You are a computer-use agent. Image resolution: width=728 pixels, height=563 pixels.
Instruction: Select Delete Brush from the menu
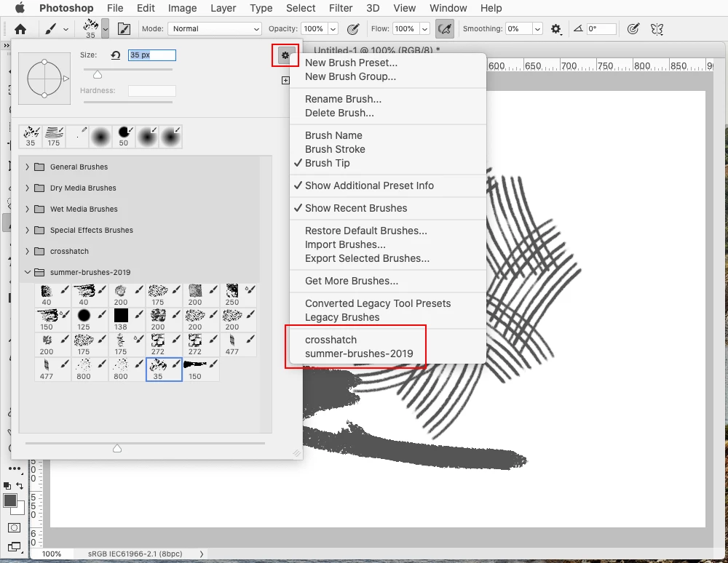tap(339, 113)
